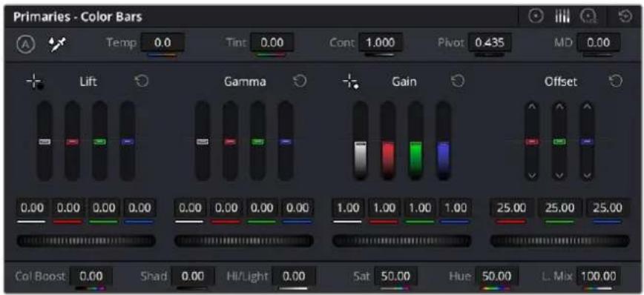Reset the Offset controls
Viewport: 644px width, 295px height.
pyautogui.click(x=616, y=82)
